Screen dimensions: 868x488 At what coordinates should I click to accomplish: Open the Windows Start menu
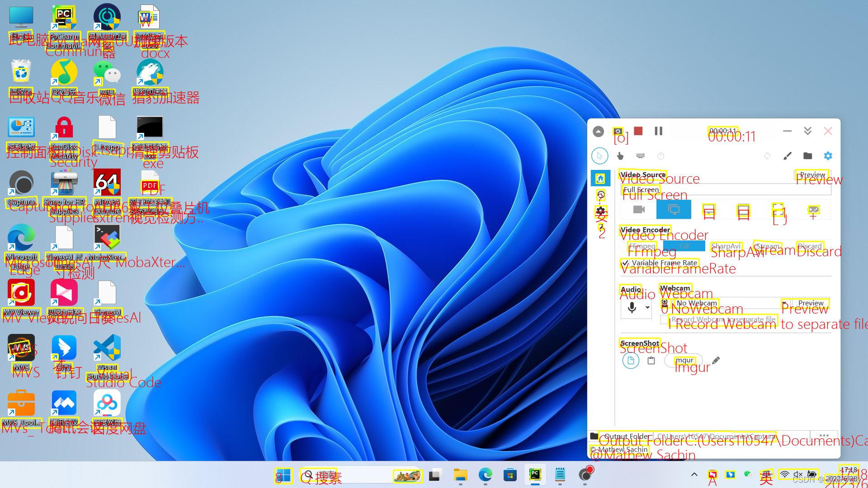pos(283,475)
